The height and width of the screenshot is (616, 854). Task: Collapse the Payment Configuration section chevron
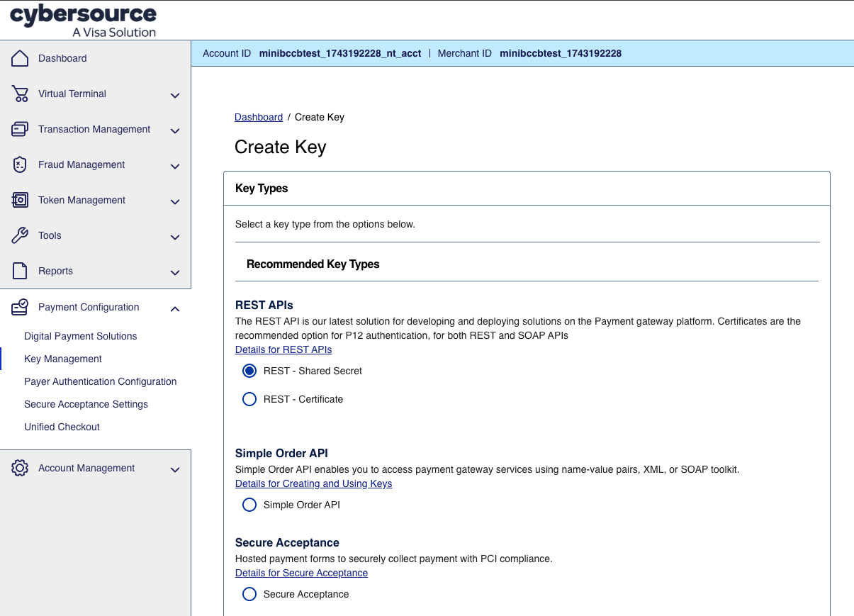click(175, 308)
